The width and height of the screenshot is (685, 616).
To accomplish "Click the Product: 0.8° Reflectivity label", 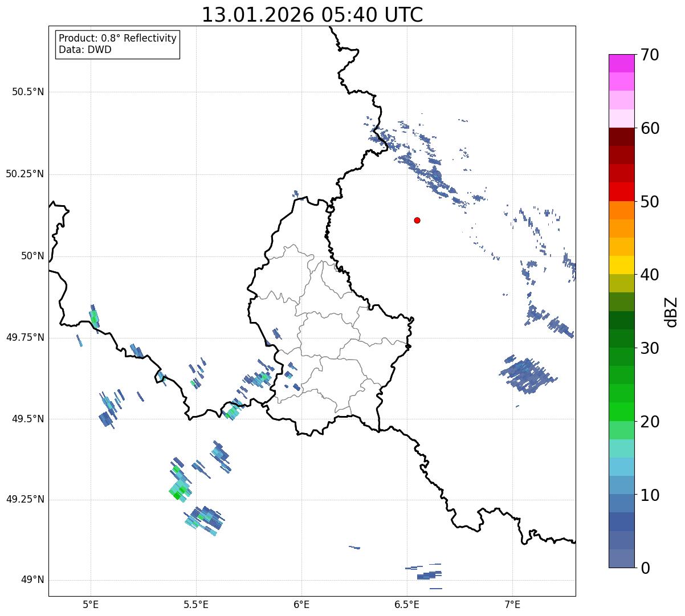I will pyautogui.click(x=118, y=38).
